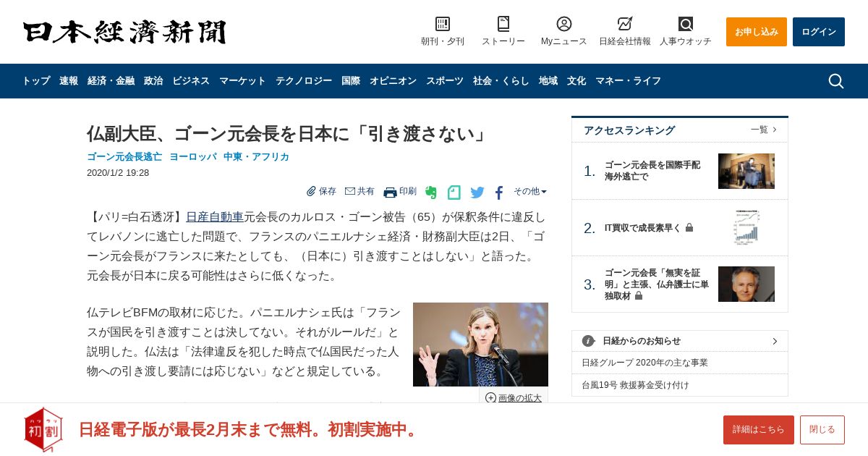Open ranking 1 ゴーン元会長を国際手配 headline
This screenshot has width=868, height=456.
coord(652,170)
